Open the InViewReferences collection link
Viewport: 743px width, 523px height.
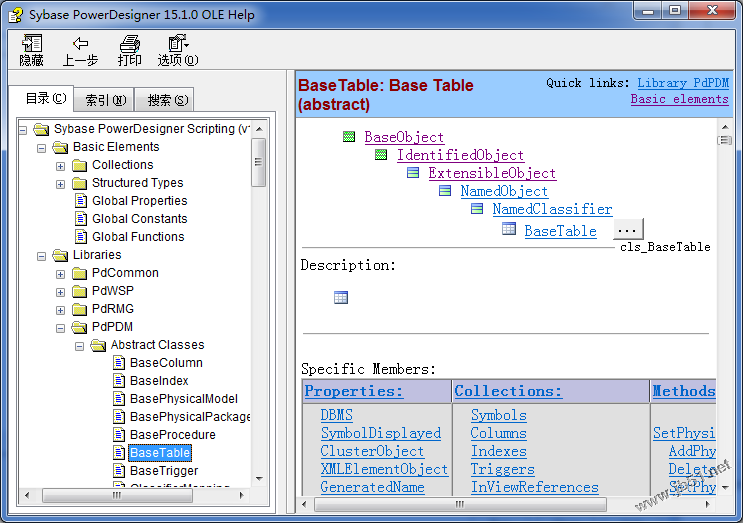tap(535, 487)
